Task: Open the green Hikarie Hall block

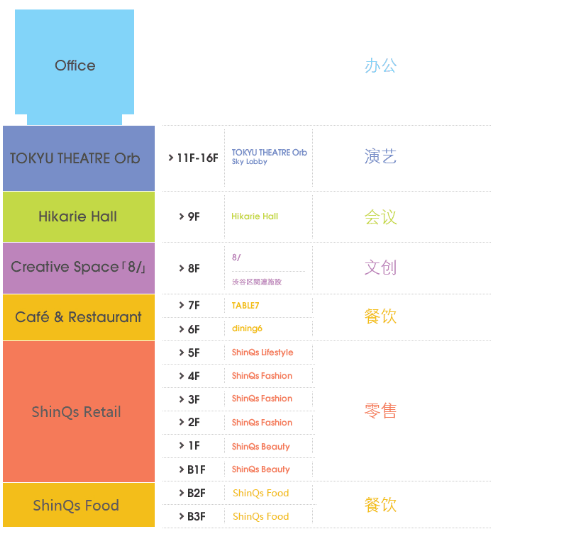Action: (x=79, y=217)
